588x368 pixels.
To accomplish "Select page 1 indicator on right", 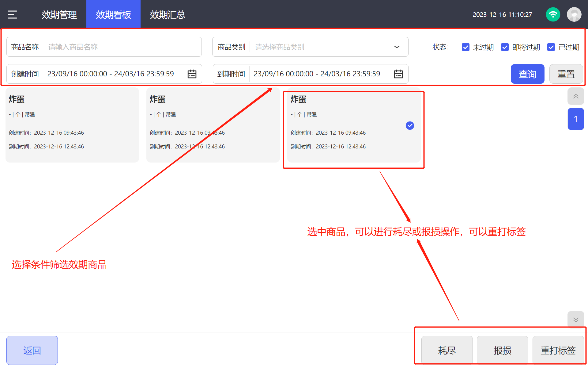I will [x=575, y=119].
